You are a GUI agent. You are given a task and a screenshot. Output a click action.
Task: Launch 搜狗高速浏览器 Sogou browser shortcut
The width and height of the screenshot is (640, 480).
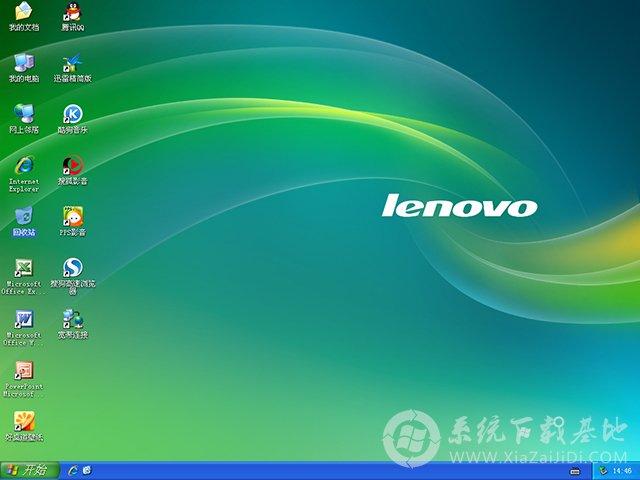[73, 268]
